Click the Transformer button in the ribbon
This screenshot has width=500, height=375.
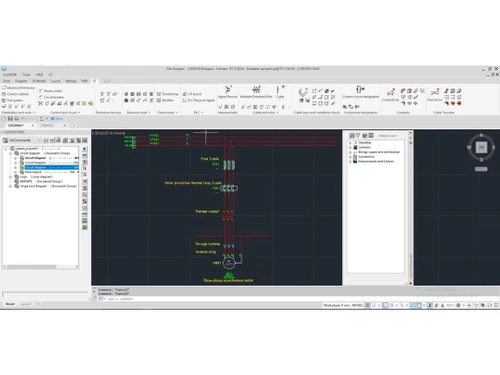point(168,94)
